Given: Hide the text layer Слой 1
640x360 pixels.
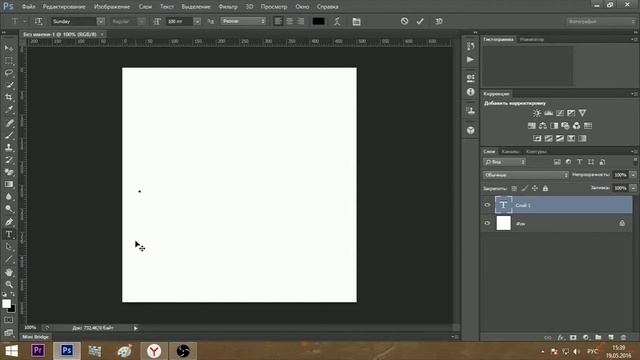Looking at the screenshot, I should pyautogui.click(x=487, y=205).
